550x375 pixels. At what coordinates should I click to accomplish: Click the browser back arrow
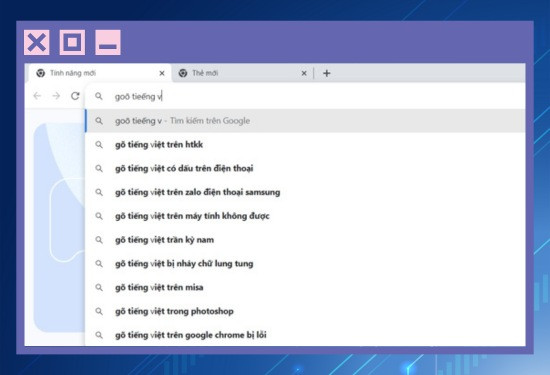coord(37,96)
